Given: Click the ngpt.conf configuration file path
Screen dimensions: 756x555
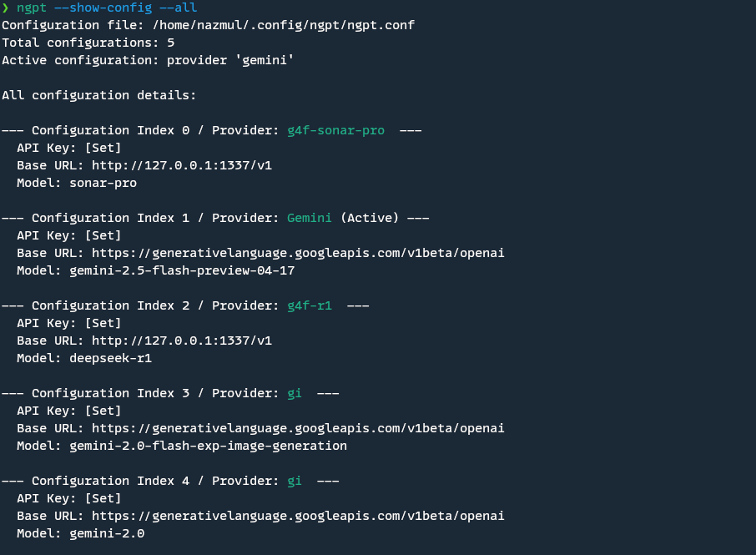Looking at the screenshot, I should pos(284,25).
